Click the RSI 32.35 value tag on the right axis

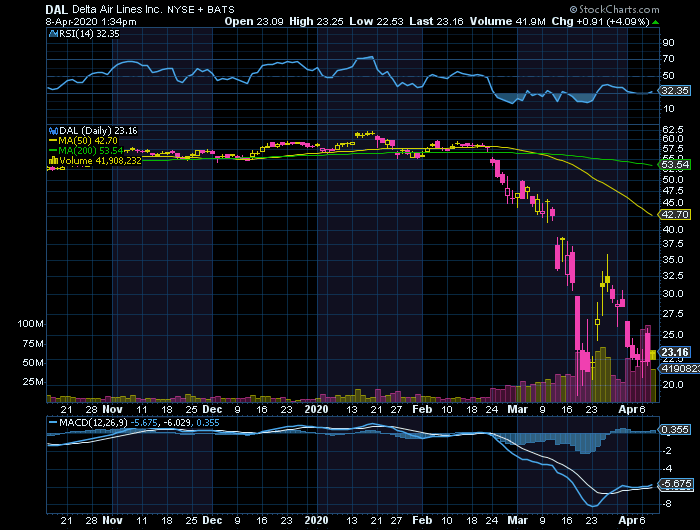(x=675, y=91)
